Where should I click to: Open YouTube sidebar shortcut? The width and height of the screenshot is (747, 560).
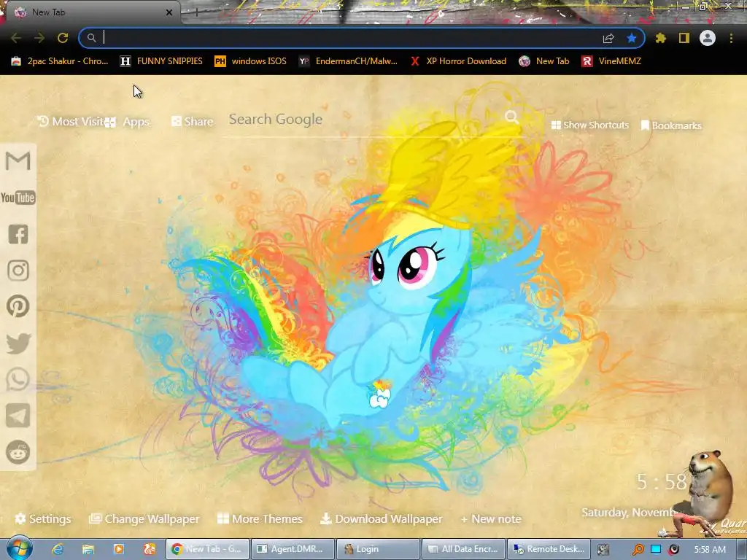point(18,198)
